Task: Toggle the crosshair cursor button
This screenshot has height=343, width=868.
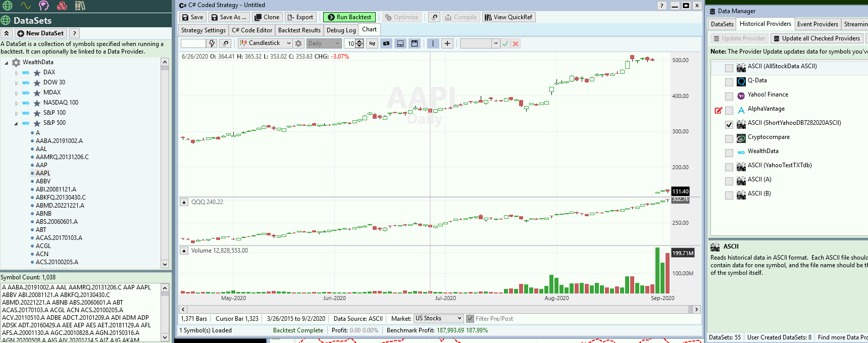Action: pyautogui.click(x=447, y=43)
